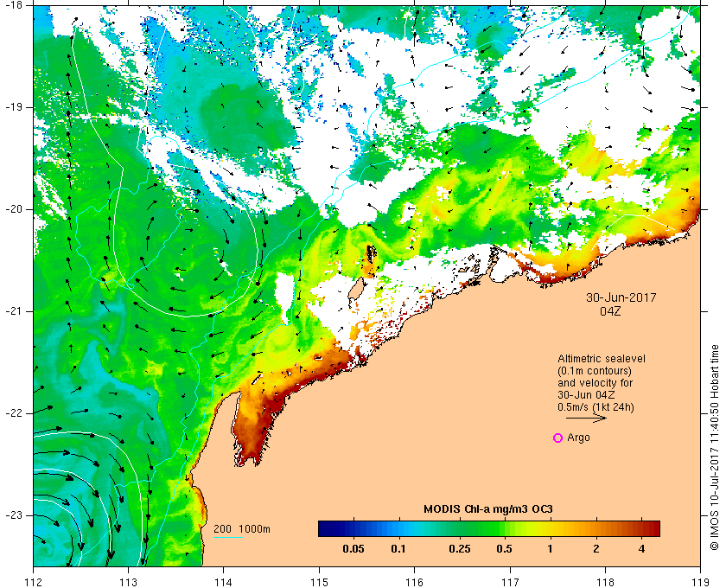Click latitude axis label '-23'
This screenshot has height=588, width=726.
point(12,515)
